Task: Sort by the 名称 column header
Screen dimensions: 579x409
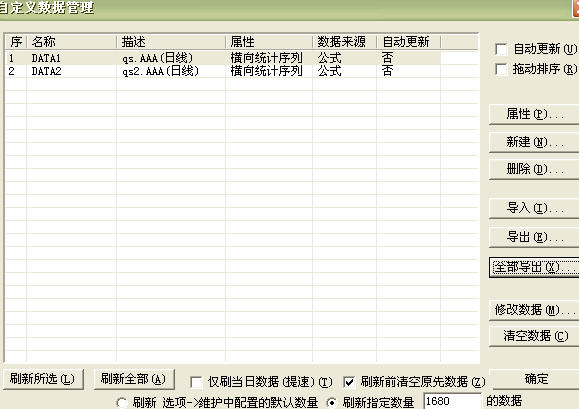Action: click(x=72, y=42)
